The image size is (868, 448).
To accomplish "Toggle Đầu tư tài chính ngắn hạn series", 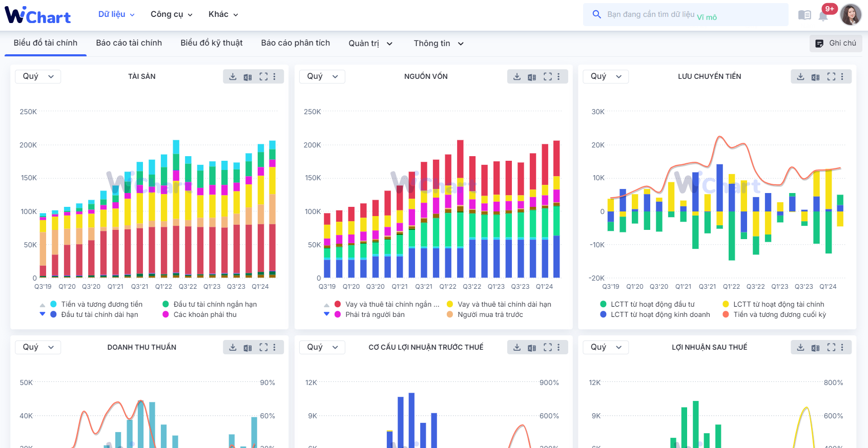I will 210,304.
